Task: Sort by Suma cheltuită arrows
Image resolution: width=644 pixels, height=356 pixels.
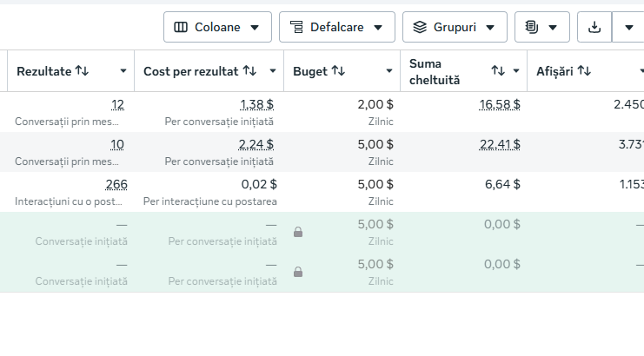Action: 498,71
